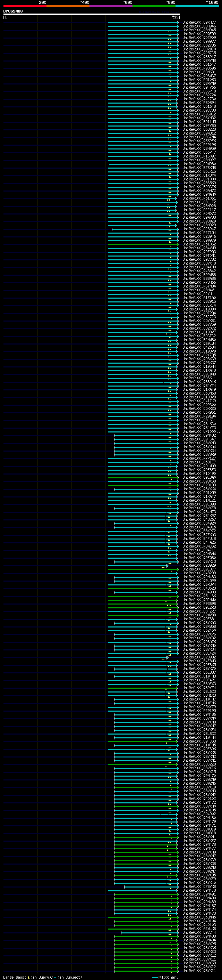This screenshot has width=222, height=980.
Task: Select label UniRef100_Q8S917
Action: 199,57
